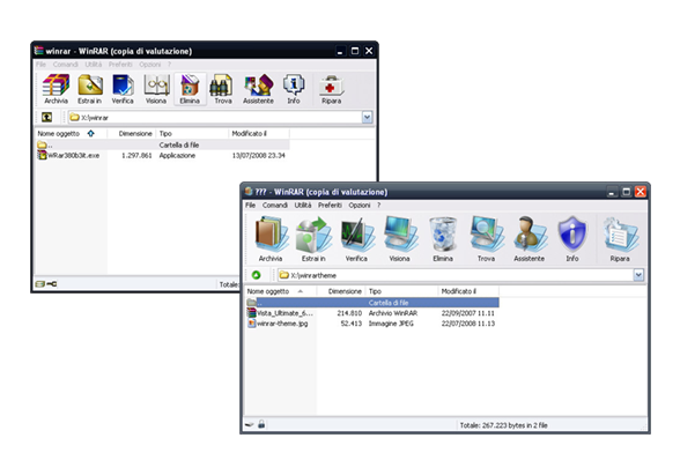Click Elimina icon in winrar window
This screenshot has width=680, height=475.
point(190,88)
